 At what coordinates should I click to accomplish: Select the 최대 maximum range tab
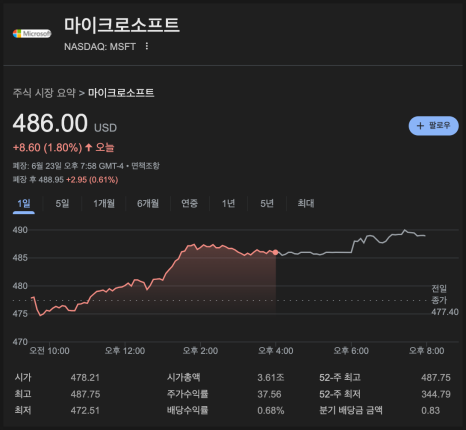coord(306,203)
